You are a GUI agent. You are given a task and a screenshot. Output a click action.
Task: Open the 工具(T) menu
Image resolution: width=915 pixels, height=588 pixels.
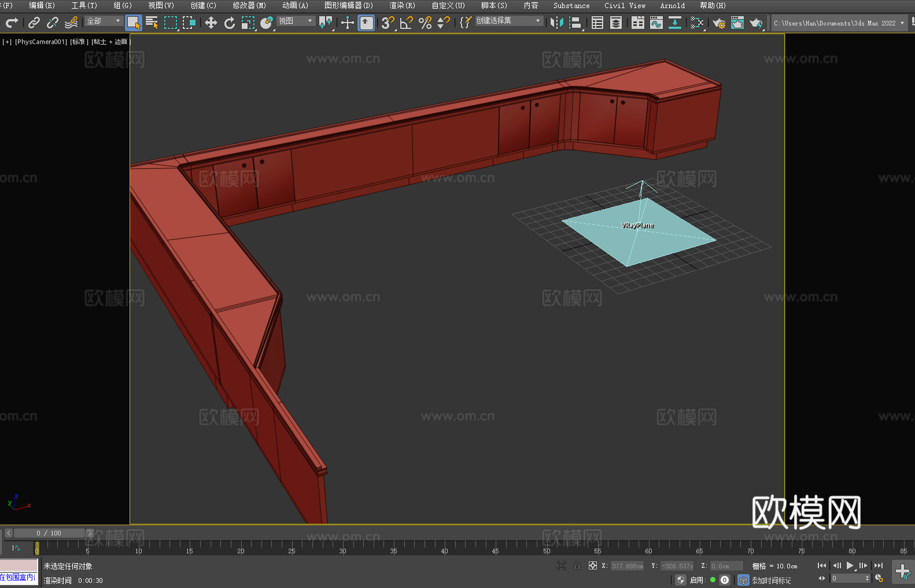[84, 5]
